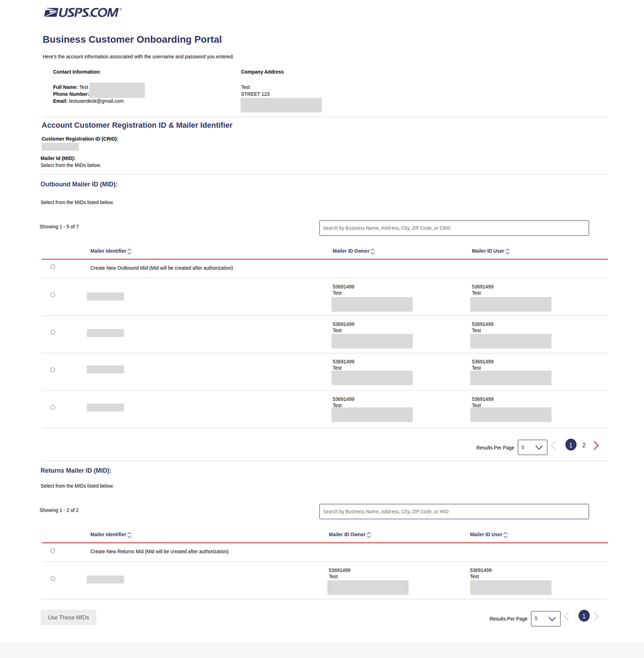Select returns page 1 indicator

584,616
